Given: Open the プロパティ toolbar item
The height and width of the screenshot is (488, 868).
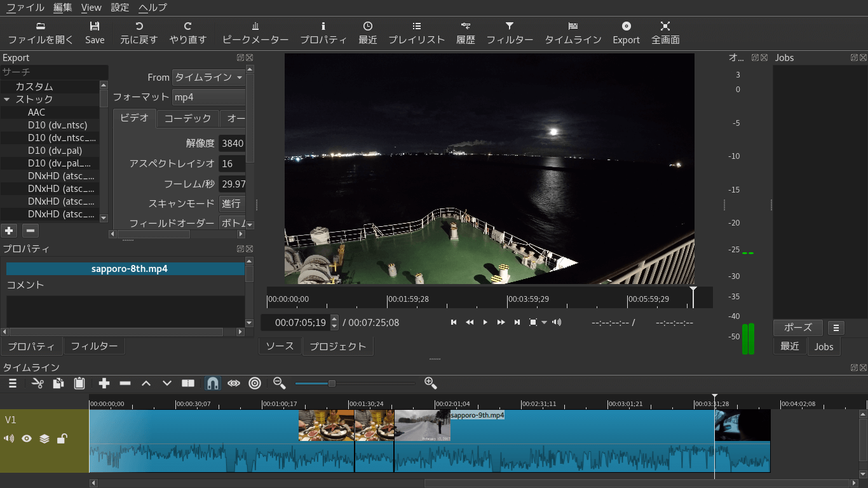Looking at the screenshot, I should point(323,33).
